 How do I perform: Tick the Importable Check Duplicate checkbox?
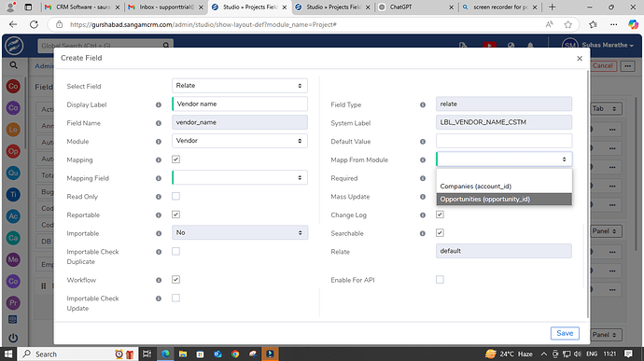(175, 251)
